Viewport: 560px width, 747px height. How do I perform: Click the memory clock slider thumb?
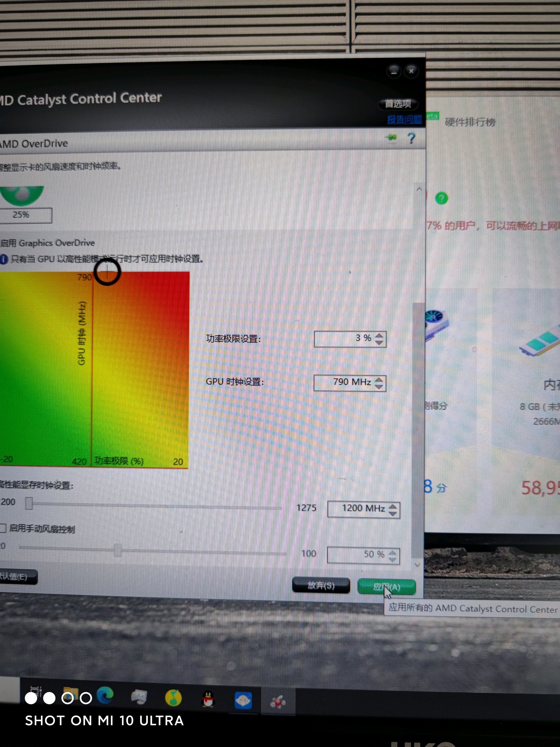(x=29, y=503)
